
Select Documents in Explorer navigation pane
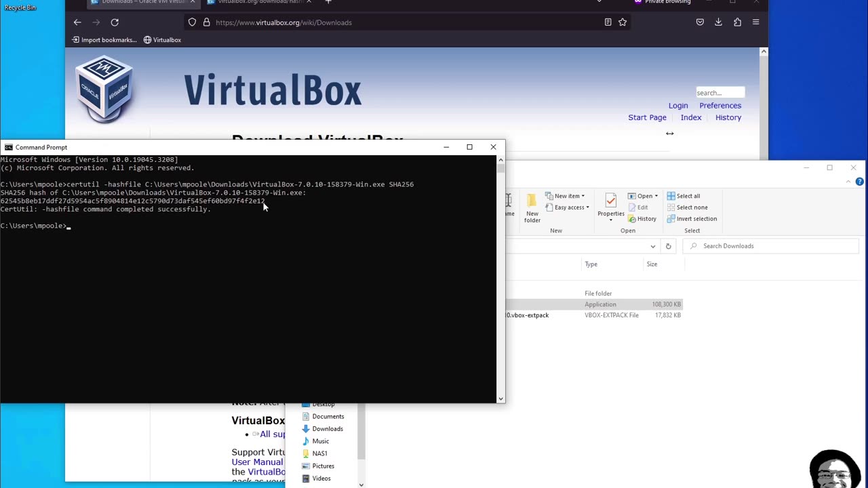[x=328, y=416]
